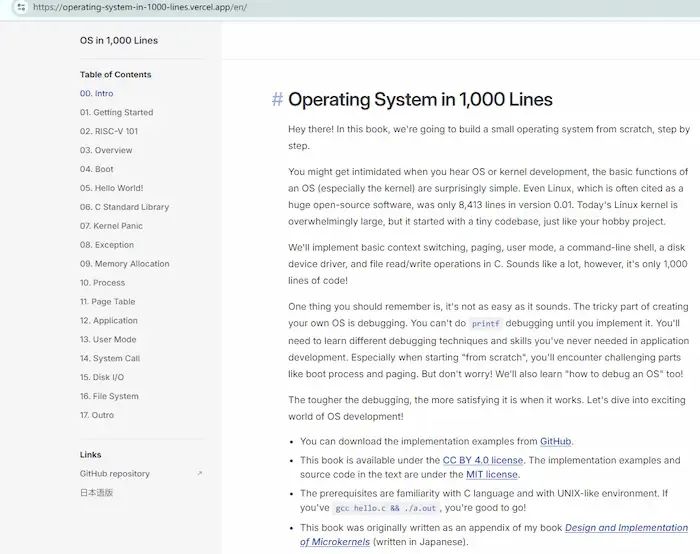Image resolution: width=700 pixels, height=554 pixels.
Task: Open 06. C Standard Library chapter
Action: click(125, 207)
